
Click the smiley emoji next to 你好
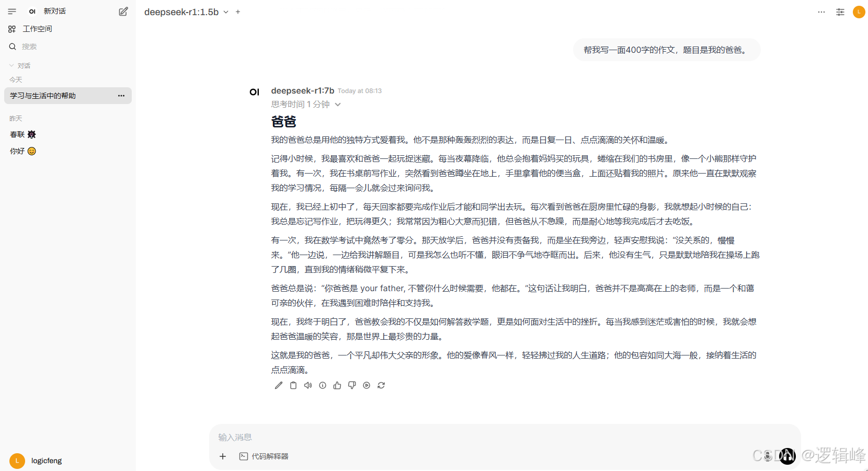tap(32, 151)
